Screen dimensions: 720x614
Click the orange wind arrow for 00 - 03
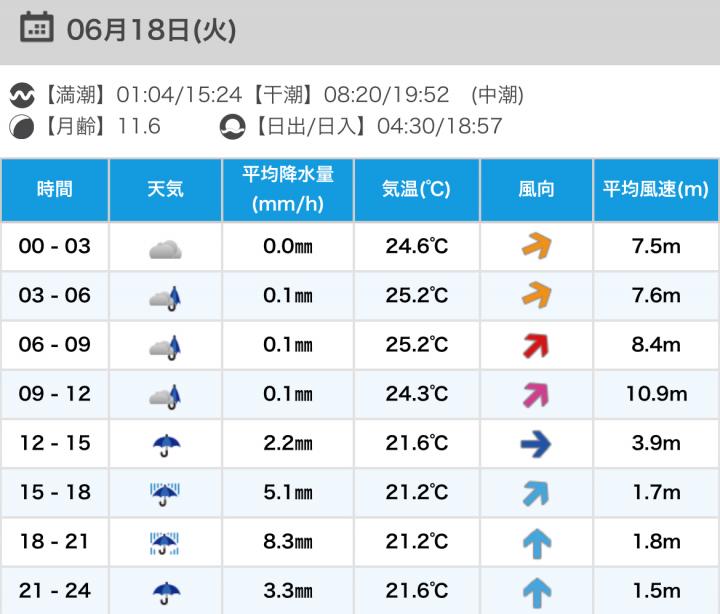coord(537,247)
